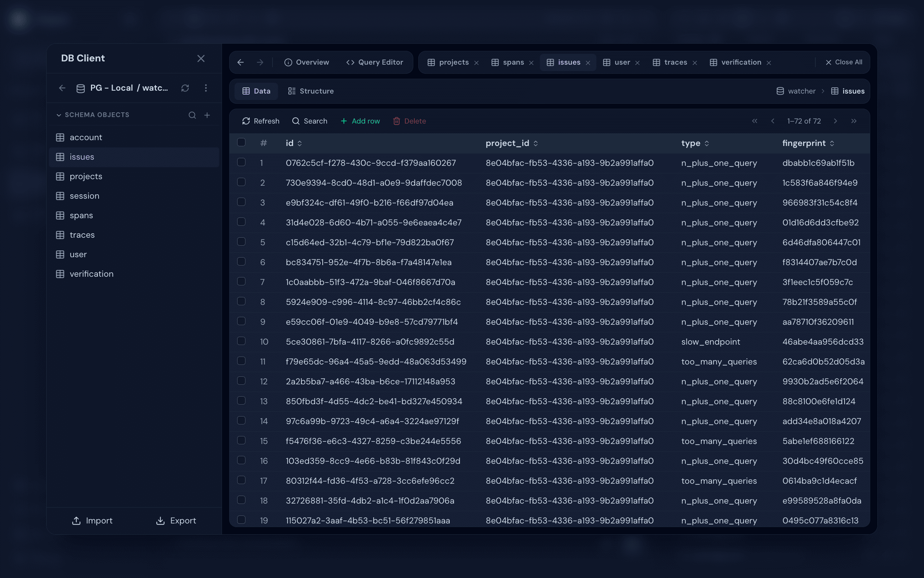Open the account table
Image resolution: width=924 pixels, height=578 pixels.
134,137
